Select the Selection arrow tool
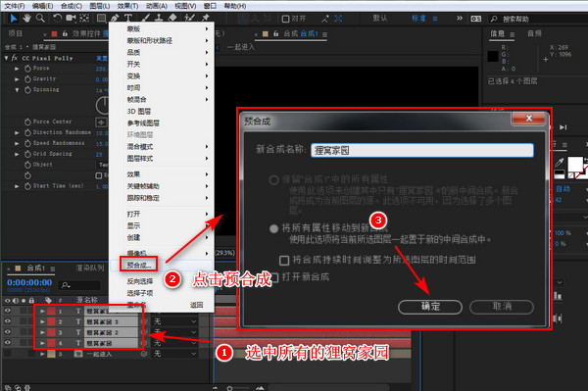Image resolution: width=588 pixels, height=391 pixels. pyautogui.click(x=14, y=18)
